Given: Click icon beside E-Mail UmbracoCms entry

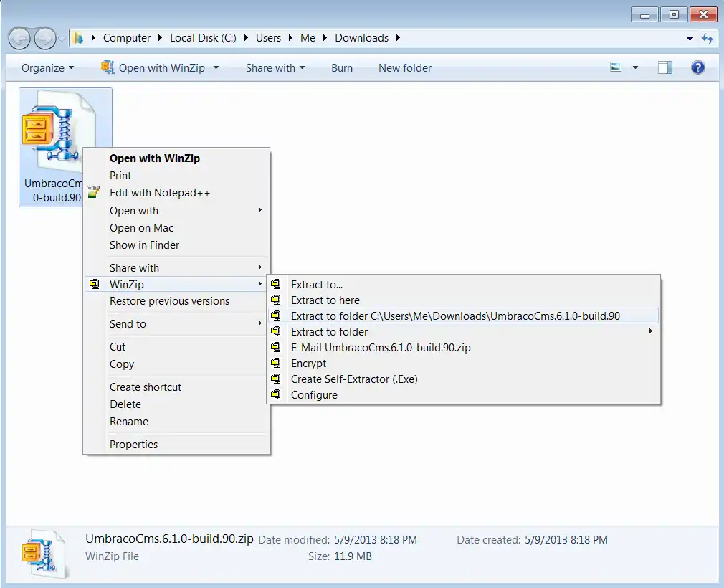Looking at the screenshot, I should coord(276,347).
